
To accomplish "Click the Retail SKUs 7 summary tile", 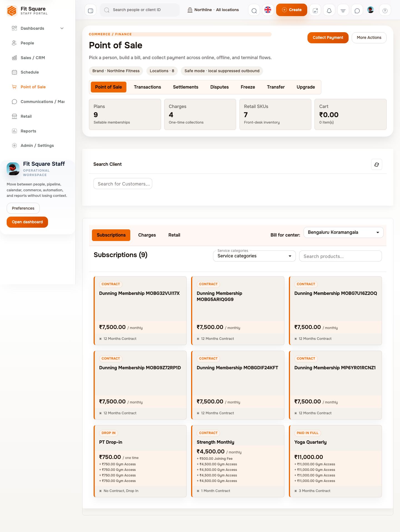I will click(275, 114).
